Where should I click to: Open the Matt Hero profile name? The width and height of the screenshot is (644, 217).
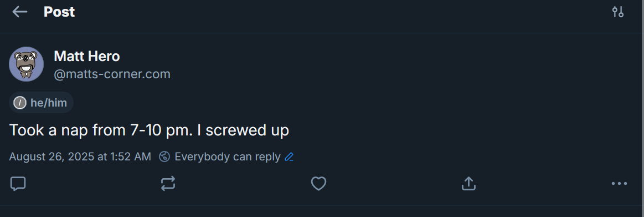(x=87, y=56)
